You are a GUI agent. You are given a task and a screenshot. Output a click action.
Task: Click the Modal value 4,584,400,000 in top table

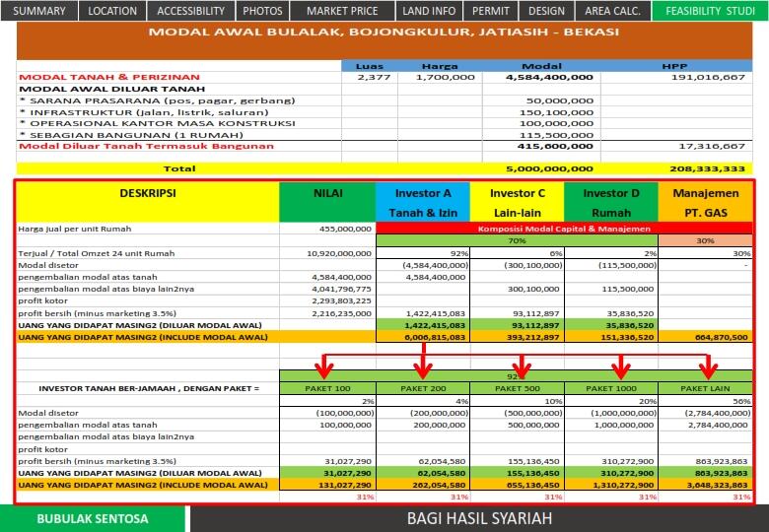click(x=549, y=77)
